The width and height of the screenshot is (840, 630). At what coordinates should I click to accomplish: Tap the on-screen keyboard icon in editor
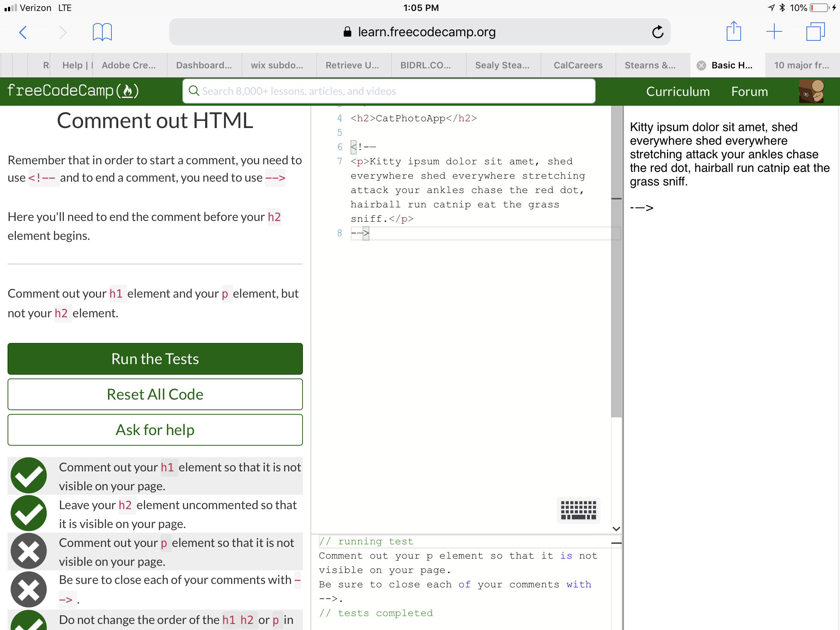pos(578,510)
